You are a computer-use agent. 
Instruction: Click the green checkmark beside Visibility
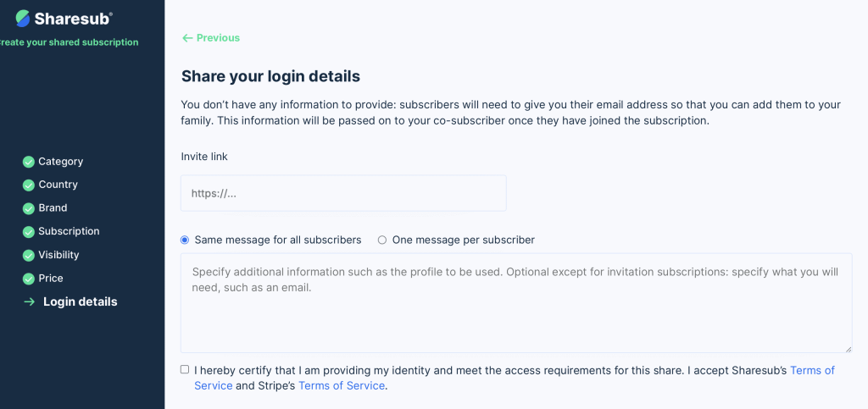[29, 256]
